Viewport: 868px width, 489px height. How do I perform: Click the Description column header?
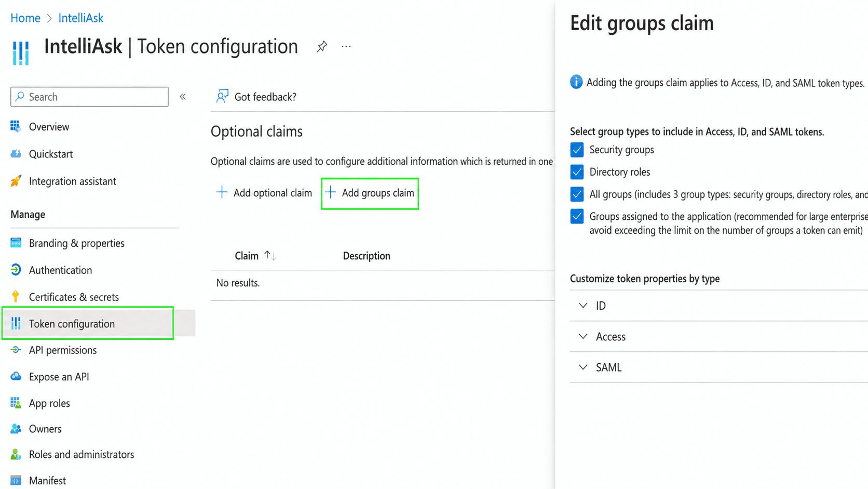[x=367, y=256]
